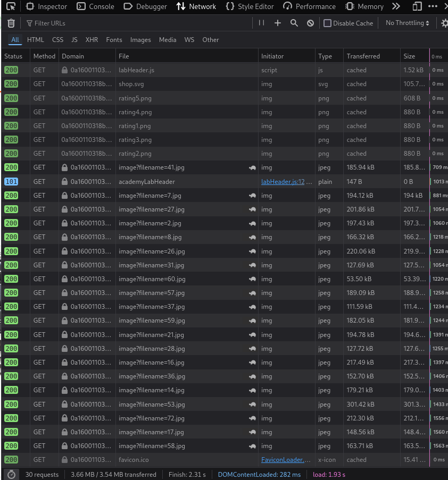Image resolution: width=448 pixels, height=480 pixels.
Task: Filter requests by WS
Action: [x=189, y=40]
